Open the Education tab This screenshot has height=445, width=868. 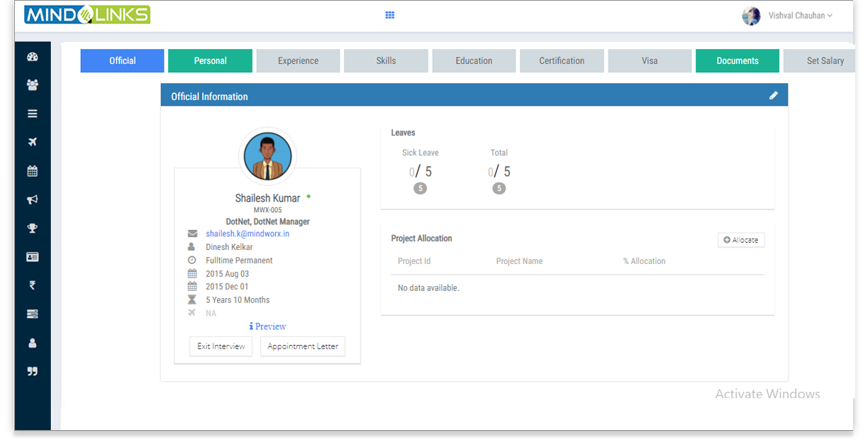[x=474, y=60]
